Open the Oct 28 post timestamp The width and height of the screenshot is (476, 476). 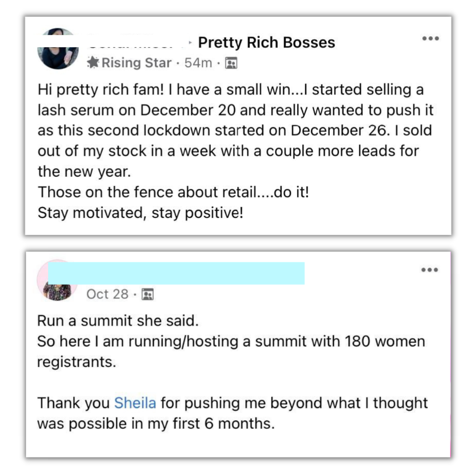click(108, 294)
